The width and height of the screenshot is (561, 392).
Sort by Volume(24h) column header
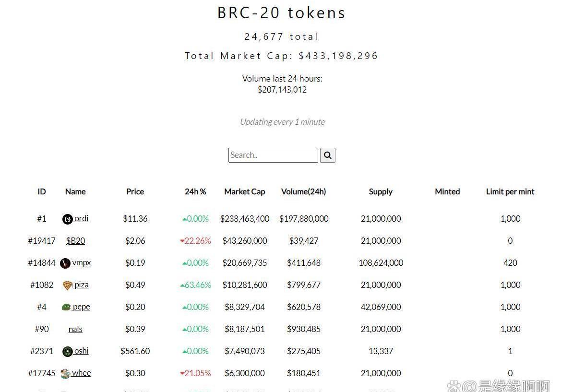coord(303,192)
